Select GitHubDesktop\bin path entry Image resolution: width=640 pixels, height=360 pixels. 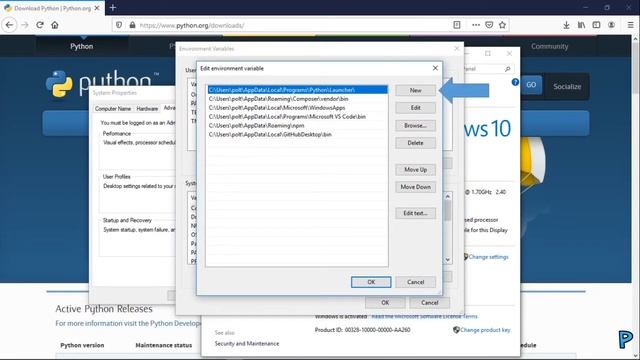[298, 134]
